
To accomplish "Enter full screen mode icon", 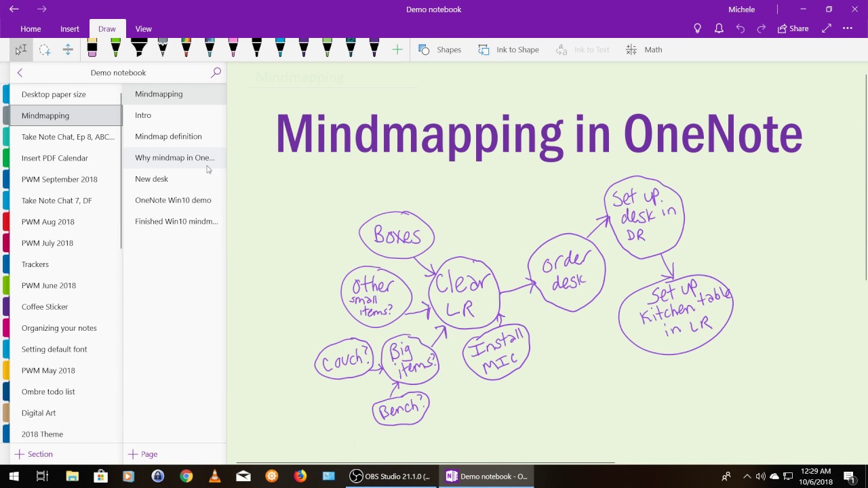I will pos(827,28).
